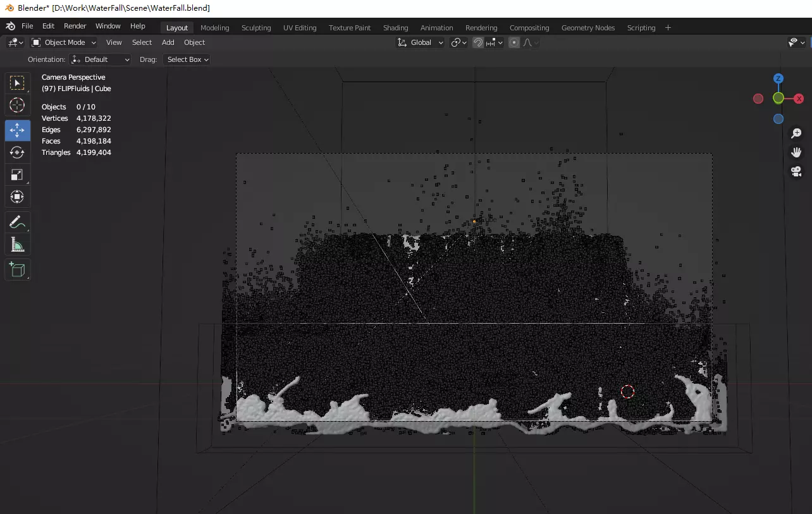Open the viewport Select menu
812x514 pixels.
[x=142, y=42]
